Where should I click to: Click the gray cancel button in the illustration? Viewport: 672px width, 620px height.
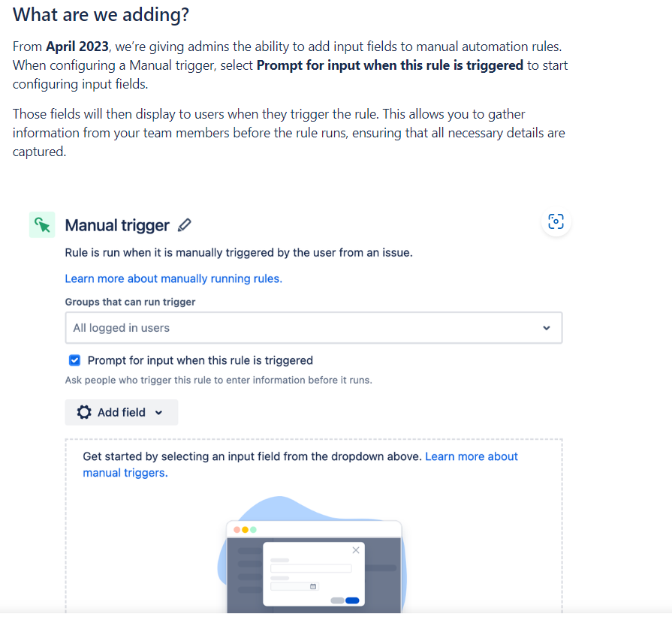(x=336, y=600)
